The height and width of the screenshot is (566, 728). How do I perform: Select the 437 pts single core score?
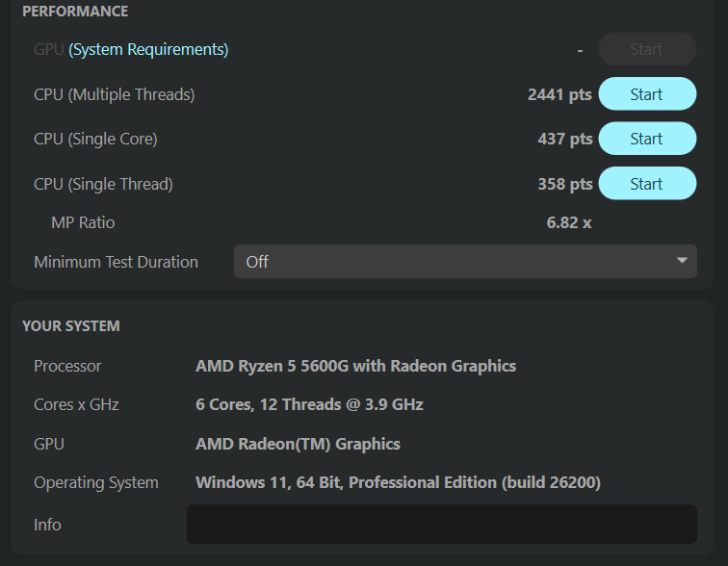click(x=565, y=140)
